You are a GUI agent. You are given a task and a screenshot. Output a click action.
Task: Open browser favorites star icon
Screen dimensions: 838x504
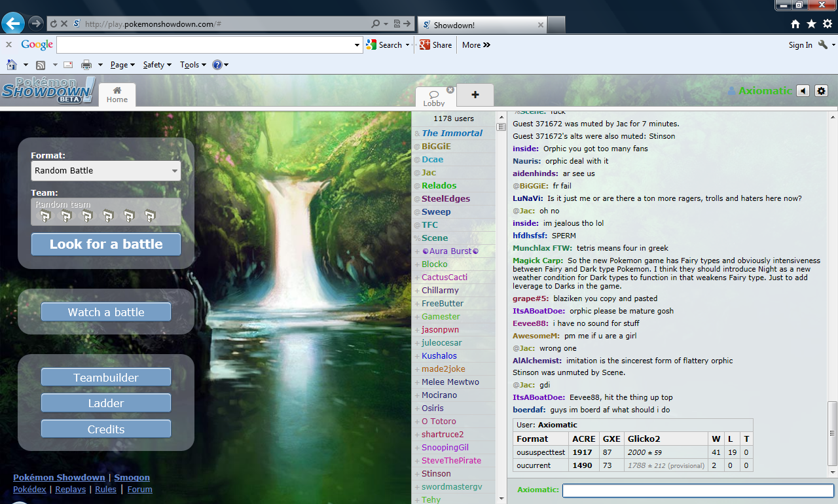click(x=811, y=24)
